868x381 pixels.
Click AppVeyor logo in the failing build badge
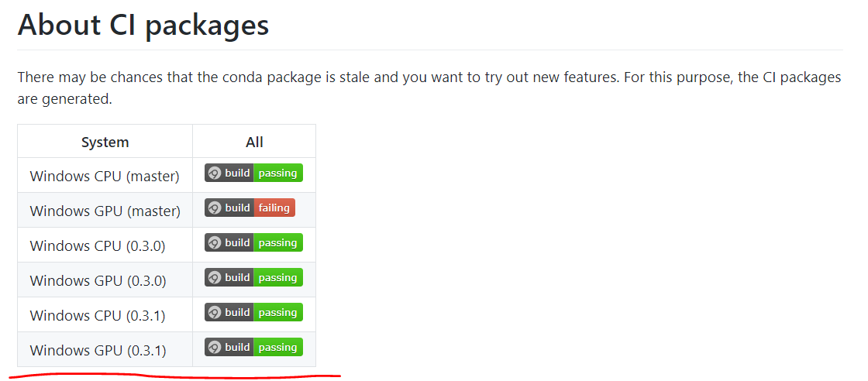pyautogui.click(x=215, y=208)
